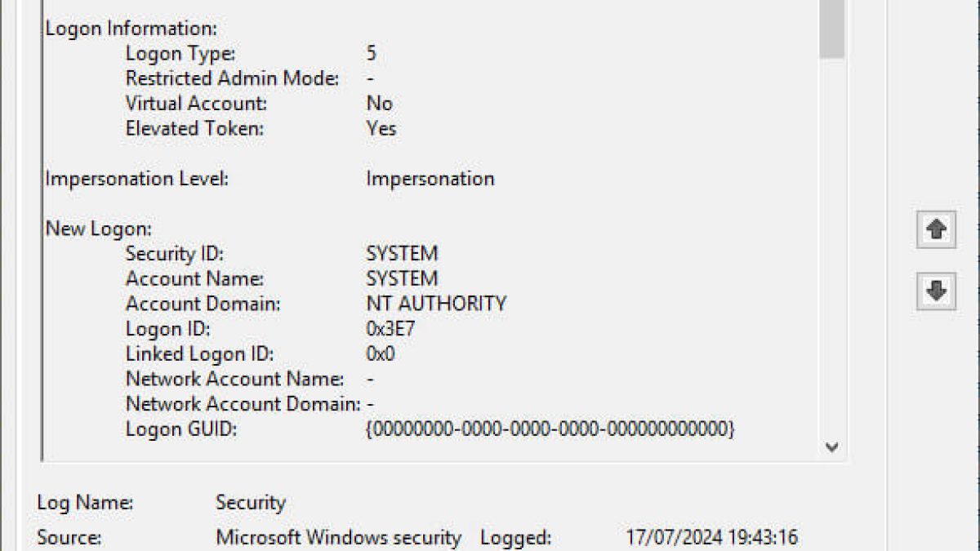Viewport: 980px width, 551px height.
Task: Click the NT AUTHORITY account domain value
Action: [436, 304]
